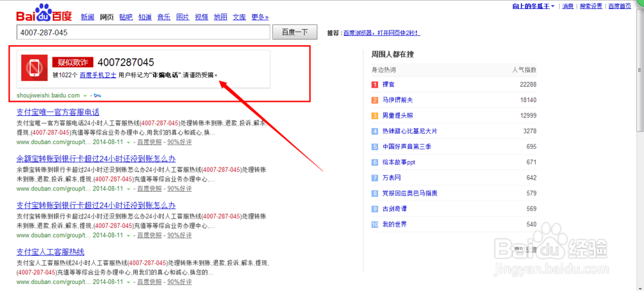Switch to the 贴吧 tab

click(x=126, y=17)
